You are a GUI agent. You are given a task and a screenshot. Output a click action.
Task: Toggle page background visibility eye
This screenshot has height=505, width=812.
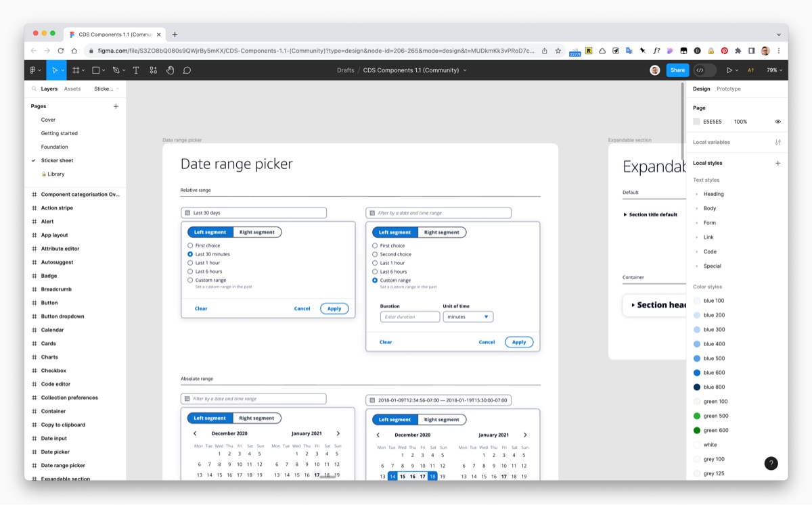pos(777,122)
